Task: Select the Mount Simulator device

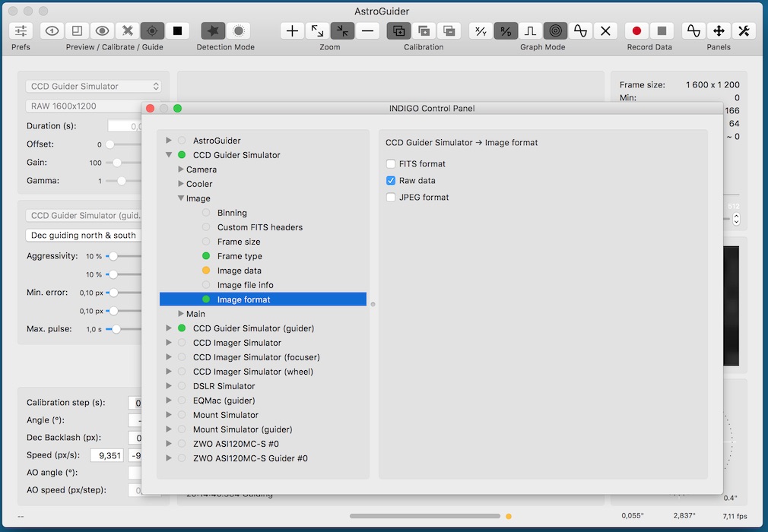Action: tap(225, 414)
